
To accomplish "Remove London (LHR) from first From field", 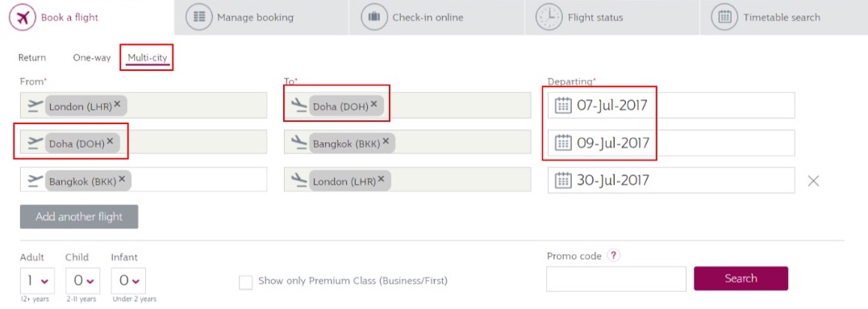I will tap(117, 105).
